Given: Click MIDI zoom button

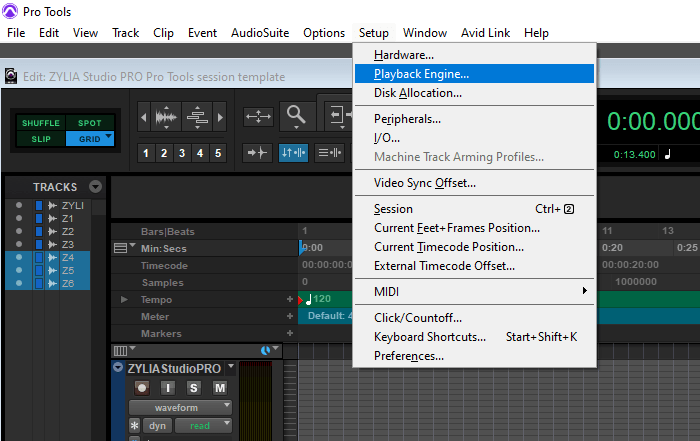Looking at the screenshot, I should click(197, 117).
